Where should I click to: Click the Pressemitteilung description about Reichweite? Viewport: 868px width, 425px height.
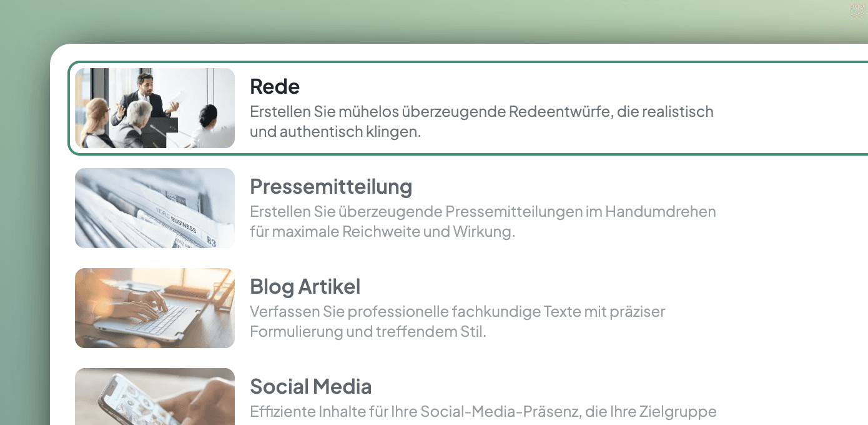pos(483,212)
